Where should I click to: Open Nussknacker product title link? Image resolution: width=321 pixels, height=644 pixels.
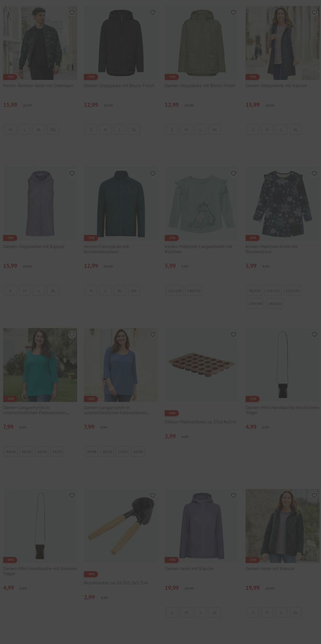(116, 583)
